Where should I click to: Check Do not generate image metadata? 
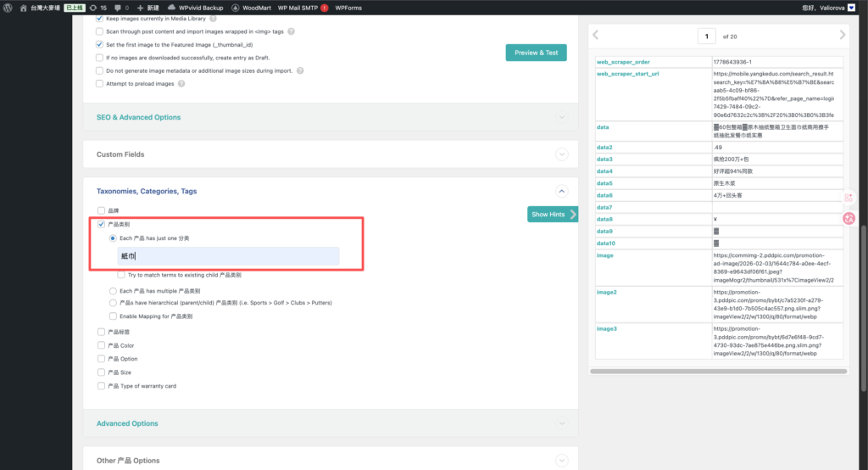[x=100, y=70]
